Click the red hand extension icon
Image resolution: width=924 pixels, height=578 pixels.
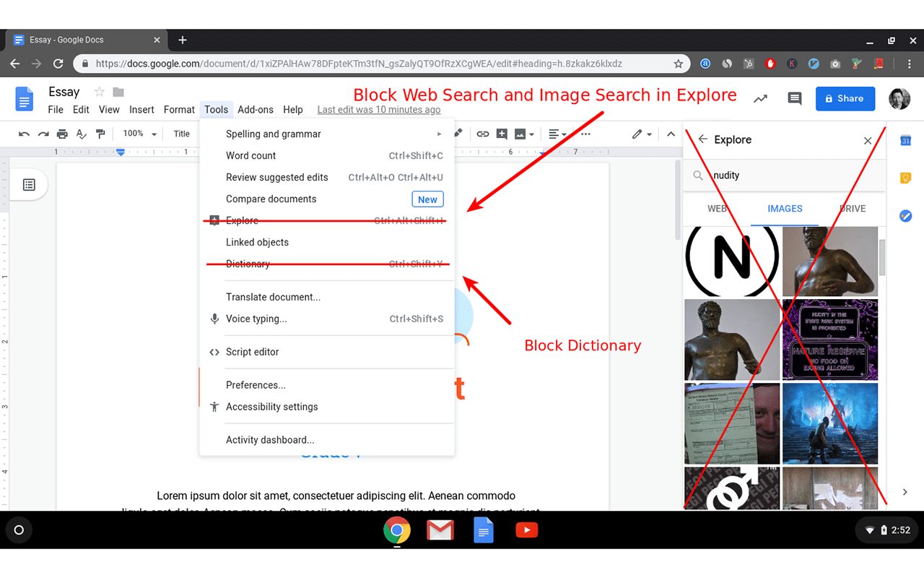tap(770, 64)
